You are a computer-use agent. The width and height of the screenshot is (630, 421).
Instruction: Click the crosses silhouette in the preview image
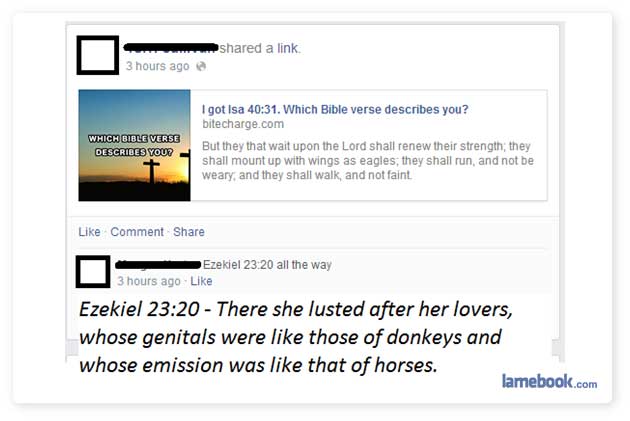[x=152, y=171]
